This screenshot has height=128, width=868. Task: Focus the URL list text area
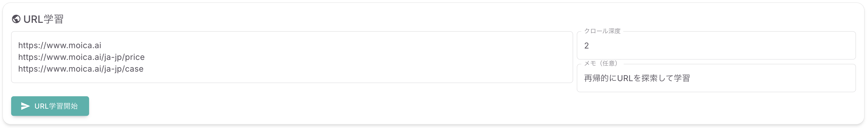tap(292, 57)
